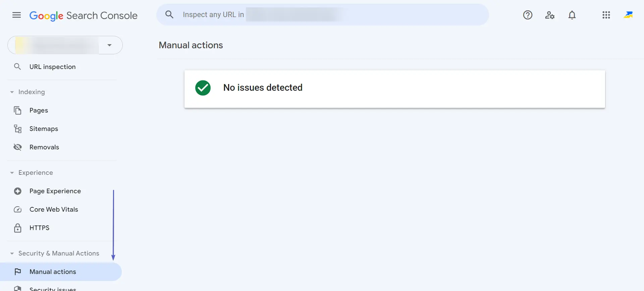Viewport: 644px width, 291px height.
Task: Click the Manual actions flag icon
Action: point(18,272)
